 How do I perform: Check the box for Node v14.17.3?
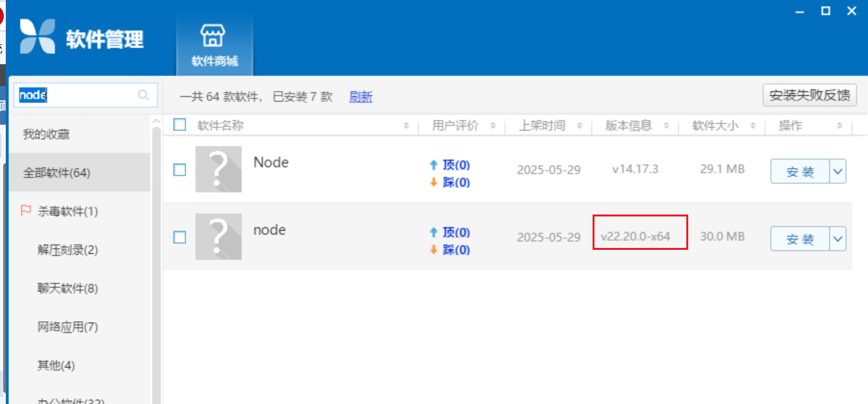click(x=180, y=170)
